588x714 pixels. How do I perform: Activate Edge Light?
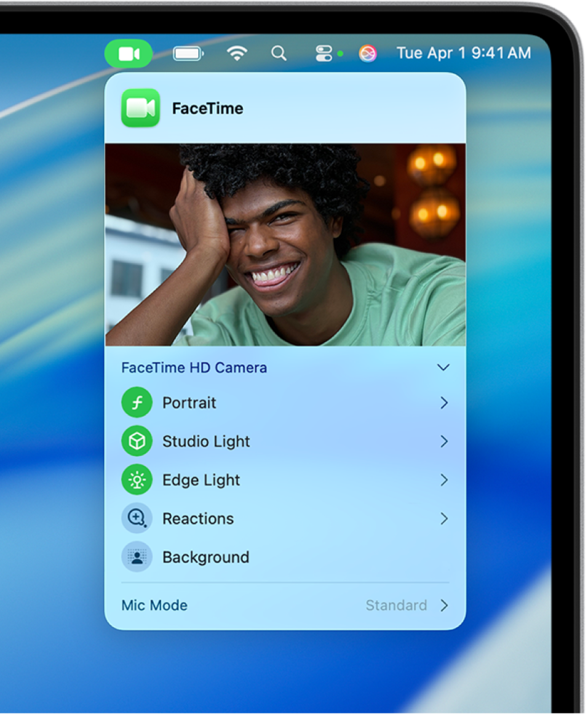[201, 480]
